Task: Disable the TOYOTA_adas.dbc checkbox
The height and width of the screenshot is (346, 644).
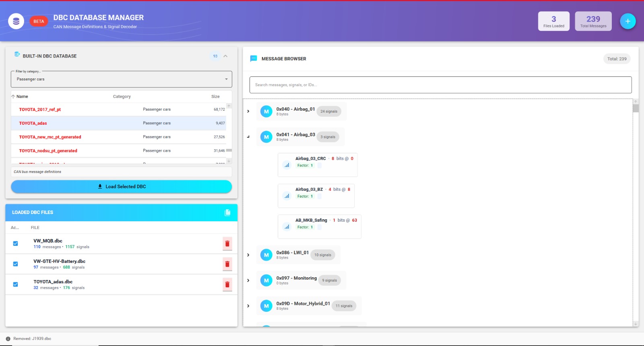Action: click(x=15, y=284)
